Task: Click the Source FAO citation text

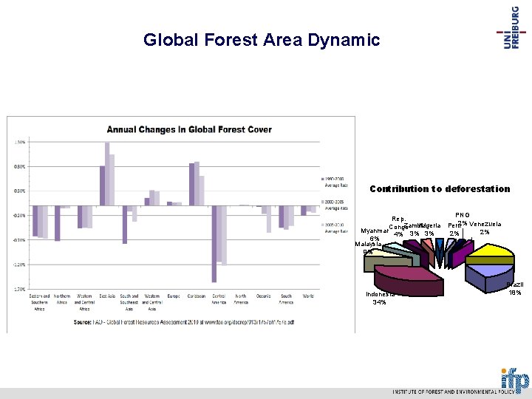Action: pos(184,322)
